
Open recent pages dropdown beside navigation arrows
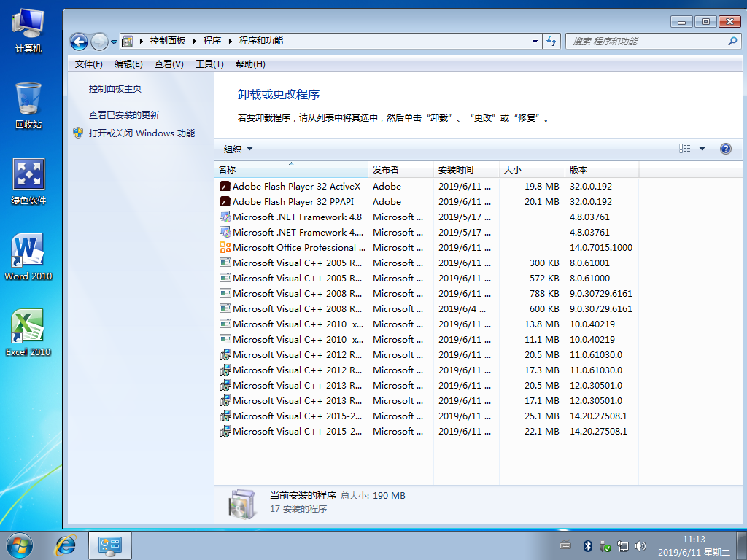(x=114, y=42)
